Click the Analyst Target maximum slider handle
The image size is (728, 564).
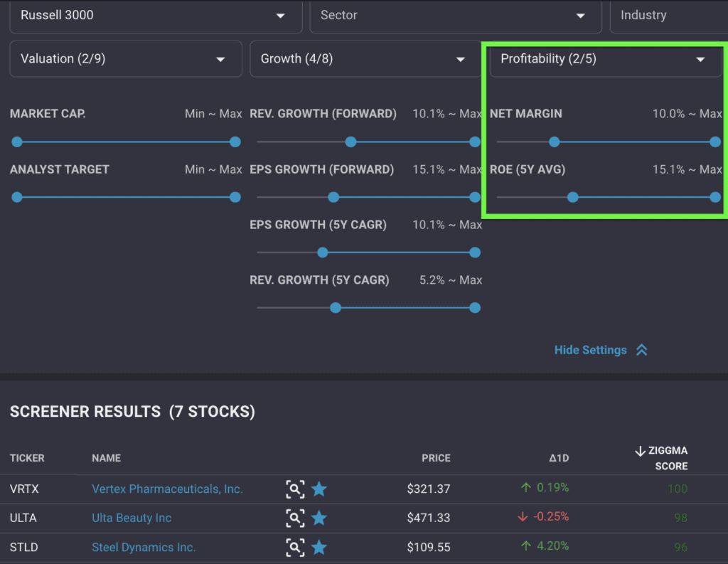click(x=235, y=197)
